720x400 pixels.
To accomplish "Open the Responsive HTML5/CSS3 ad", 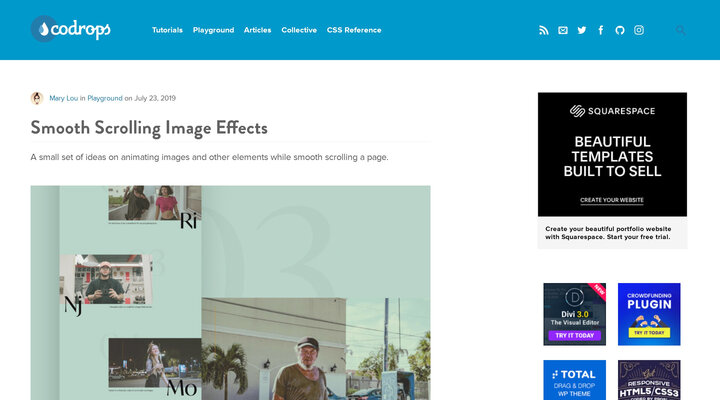I will coord(649,380).
